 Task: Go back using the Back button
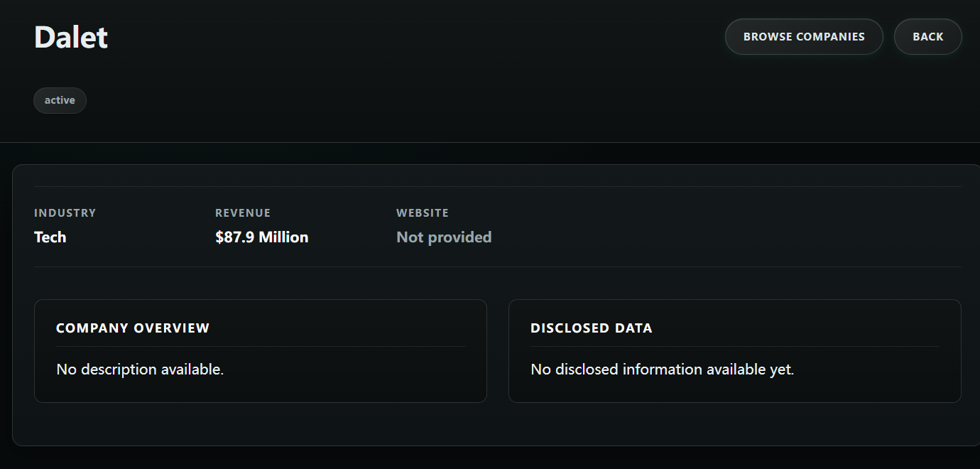tap(927, 37)
